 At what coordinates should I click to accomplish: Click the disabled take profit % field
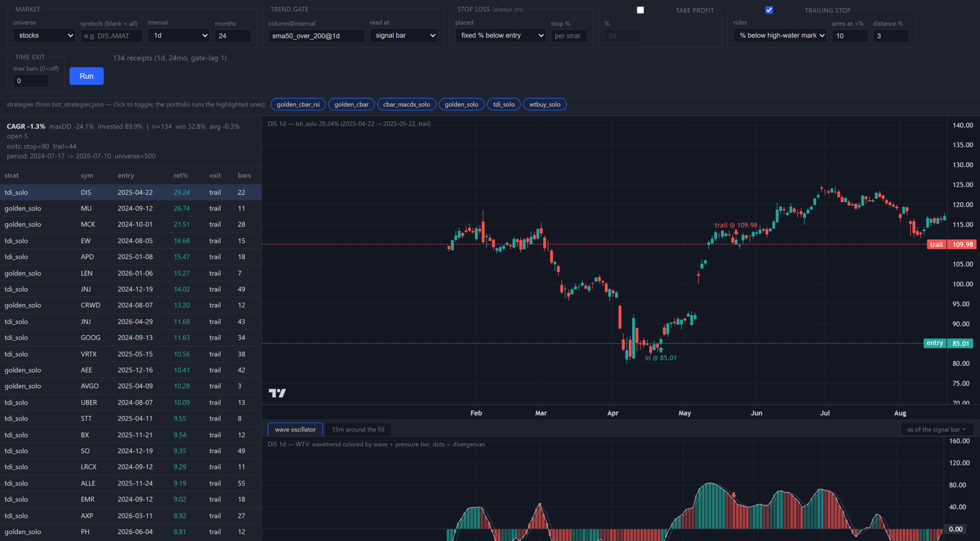click(622, 36)
